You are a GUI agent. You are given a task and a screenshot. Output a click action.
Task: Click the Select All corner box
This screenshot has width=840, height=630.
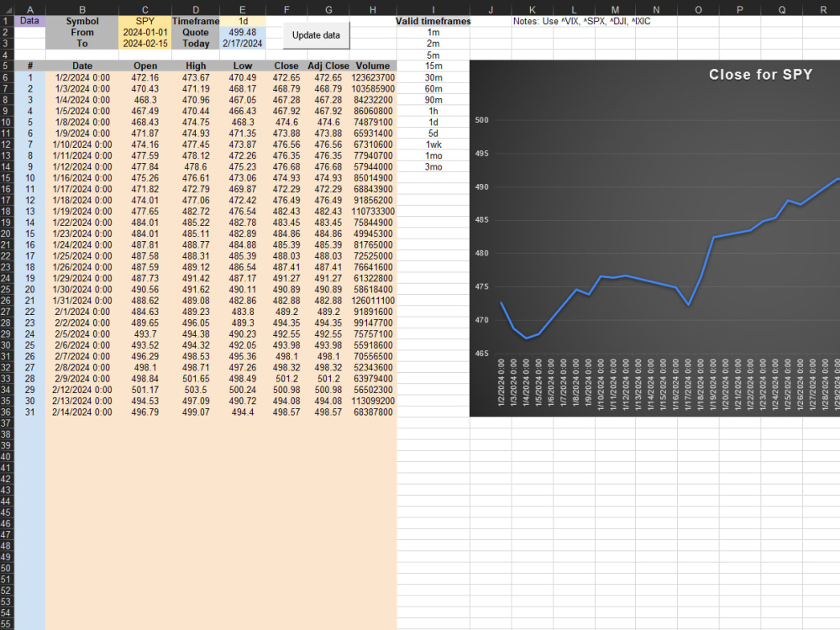(7, 9)
